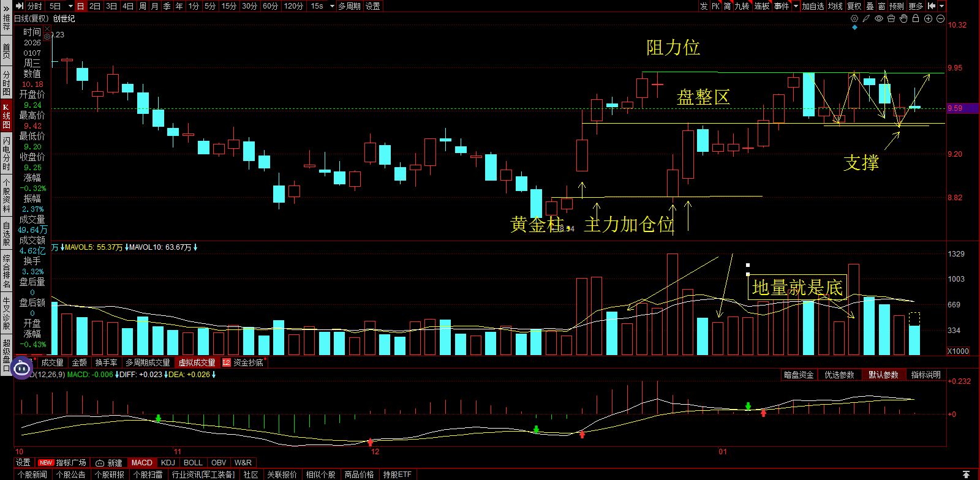Click the L2 资金抄底 tab
Screen dimensions: 980x480
point(243,362)
